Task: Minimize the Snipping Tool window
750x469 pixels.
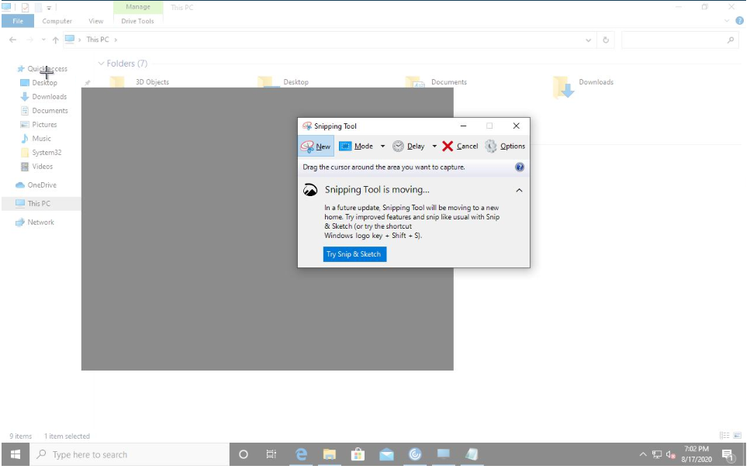Action: [x=463, y=126]
